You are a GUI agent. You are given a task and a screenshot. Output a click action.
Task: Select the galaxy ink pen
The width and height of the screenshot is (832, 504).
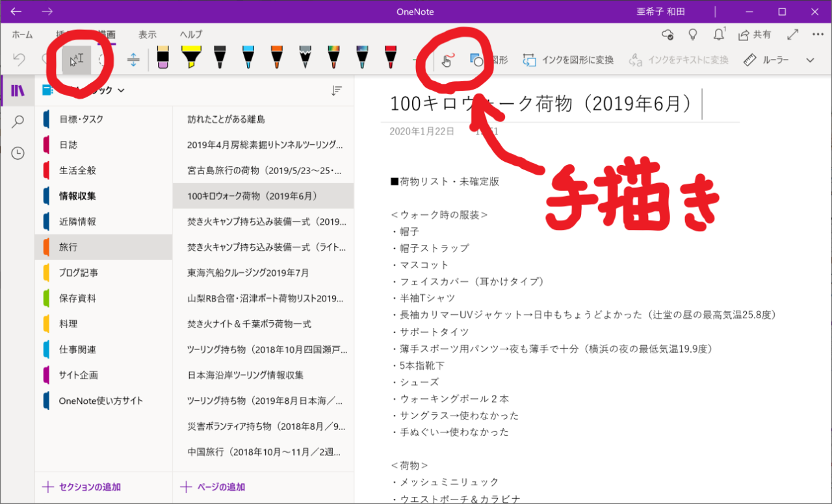coord(362,57)
